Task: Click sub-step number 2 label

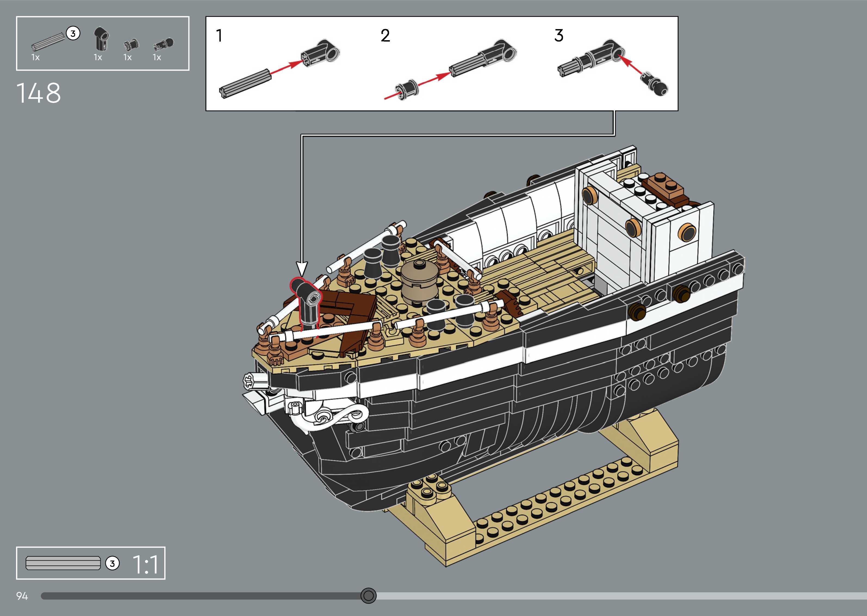Action: pyautogui.click(x=385, y=36)
